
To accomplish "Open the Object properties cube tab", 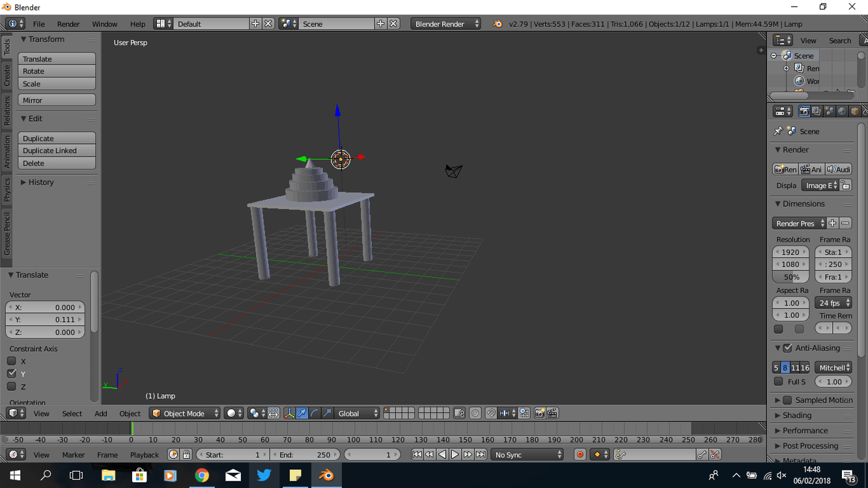I will tap(853, 110).
